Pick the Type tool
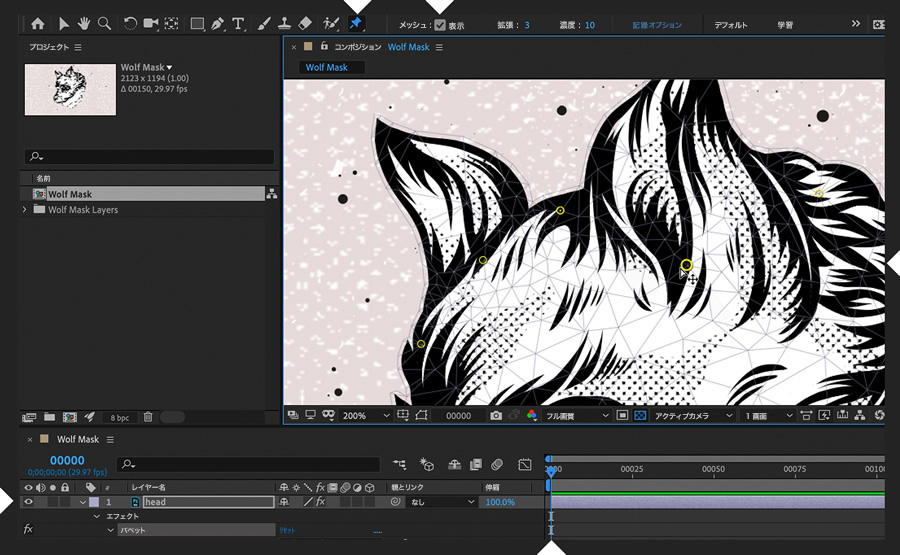900x555 pixels. click(x=238, y=23)
